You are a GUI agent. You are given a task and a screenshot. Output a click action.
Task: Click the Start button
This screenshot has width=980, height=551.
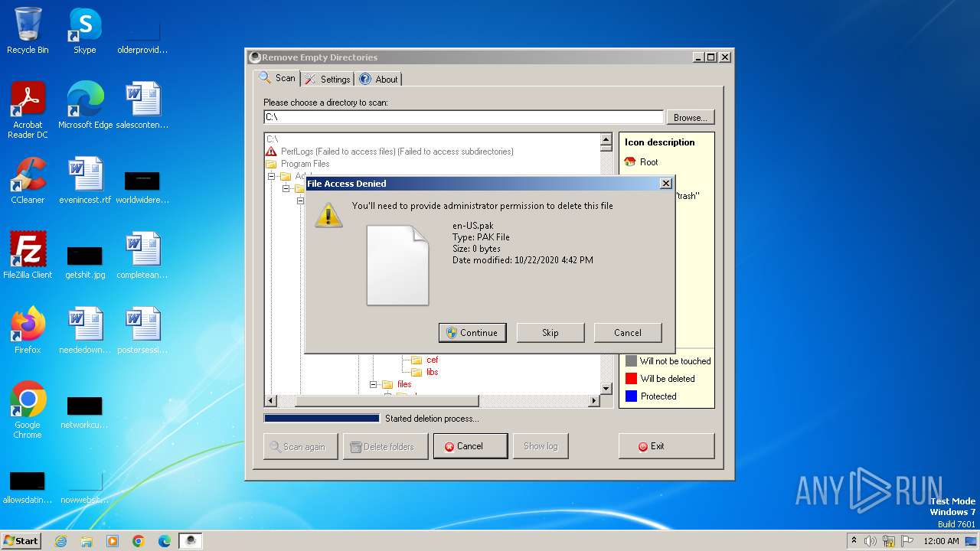[21, 540]
